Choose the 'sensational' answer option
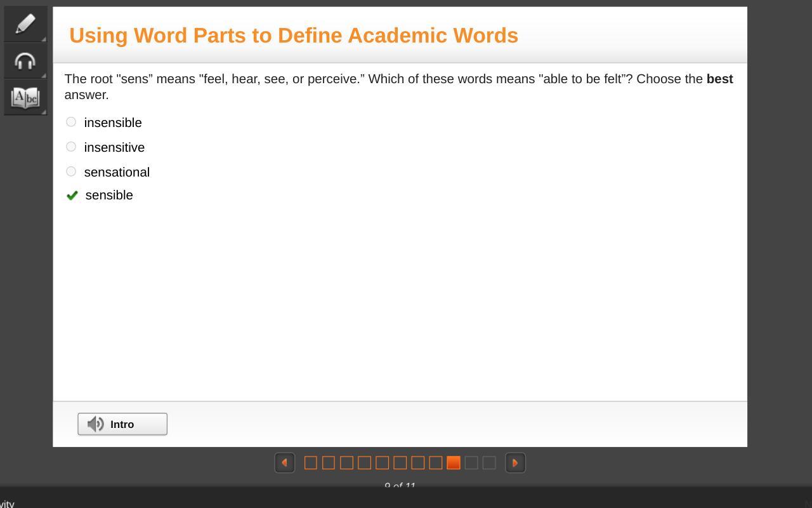The width and height of the screenshot is (812, 508). pos(71,171)
